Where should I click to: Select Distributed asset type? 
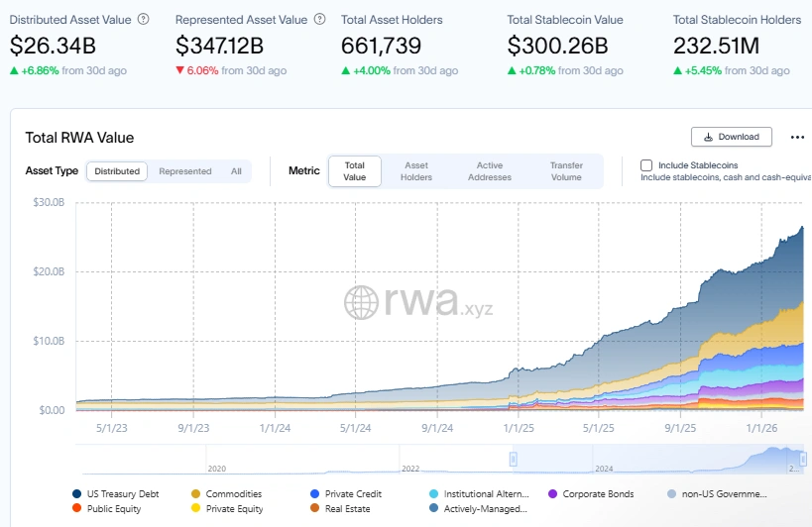(117, 171)
